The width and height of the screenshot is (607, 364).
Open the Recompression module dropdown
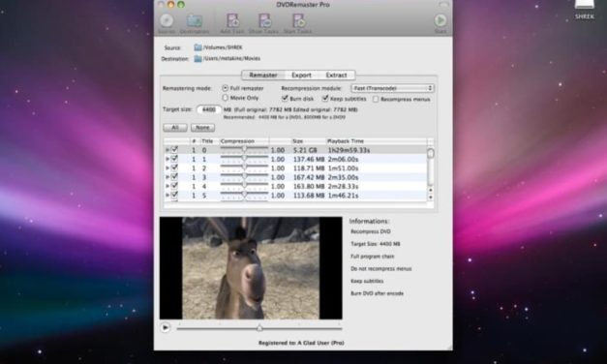pyautogui.click(x=392, y=88)
